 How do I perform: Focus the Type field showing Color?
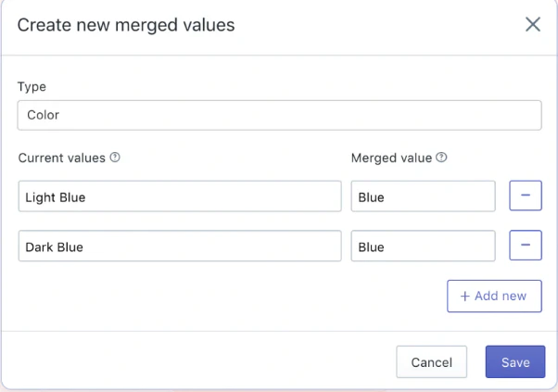[278, 116]
